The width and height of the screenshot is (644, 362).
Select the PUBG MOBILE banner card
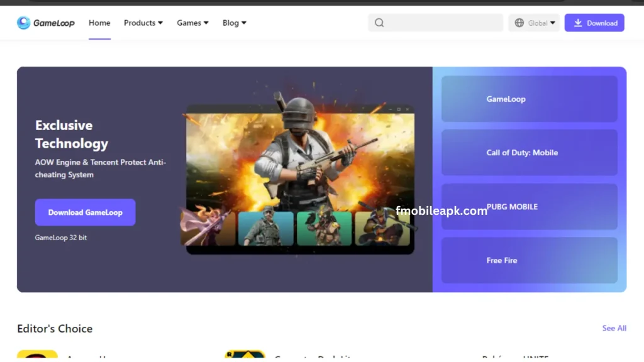click(530, 207)
